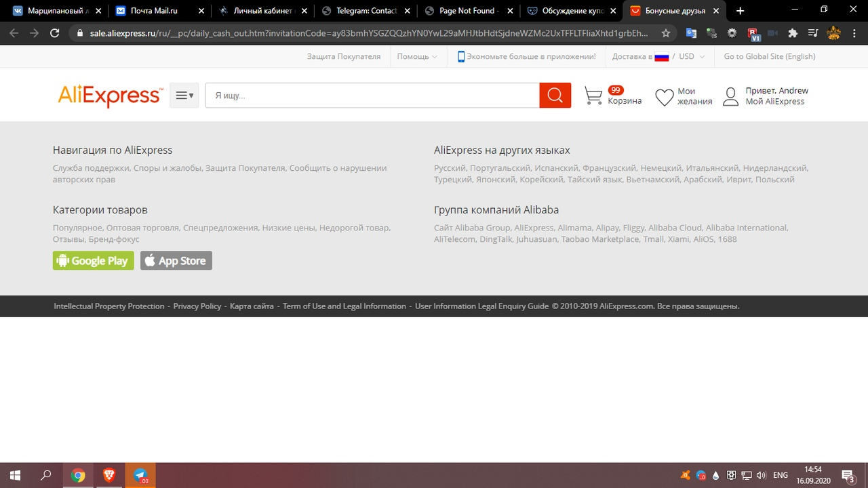Open the Alibaba Cloud link
The width and height of the screenshot is (868, 488).
pyautogui.click(x=675, y=228)
